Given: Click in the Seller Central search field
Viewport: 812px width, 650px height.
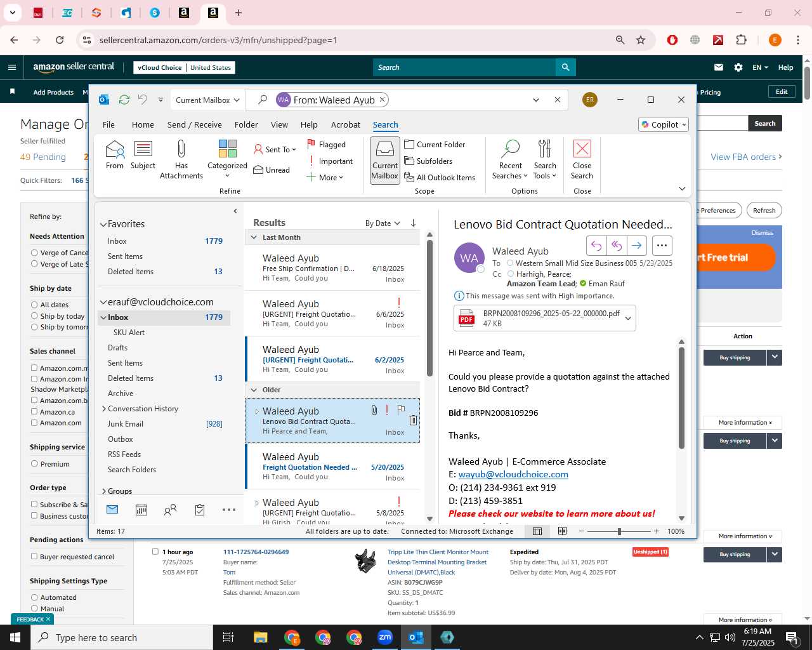Looking at the screenshot, I should coord(464,67).
